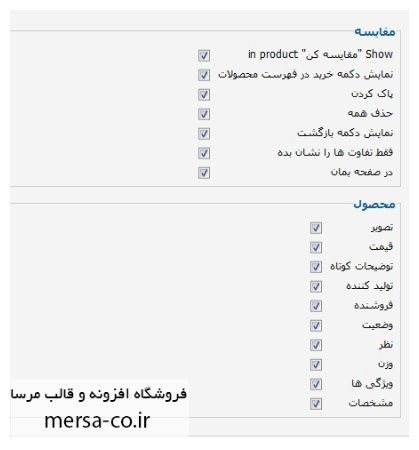Toggle the 'در صفحه بمان' checkbox
Screen dimensions: 419x450
point(204,173)
